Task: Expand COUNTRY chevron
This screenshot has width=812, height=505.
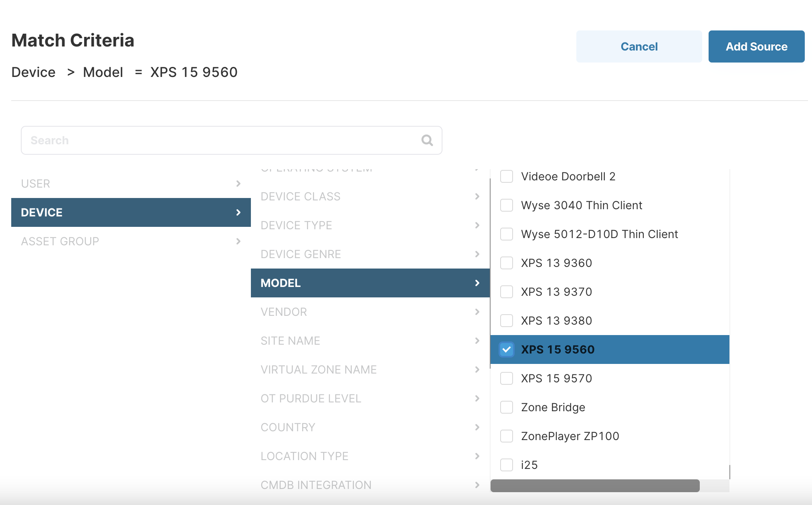Action: 477,427
